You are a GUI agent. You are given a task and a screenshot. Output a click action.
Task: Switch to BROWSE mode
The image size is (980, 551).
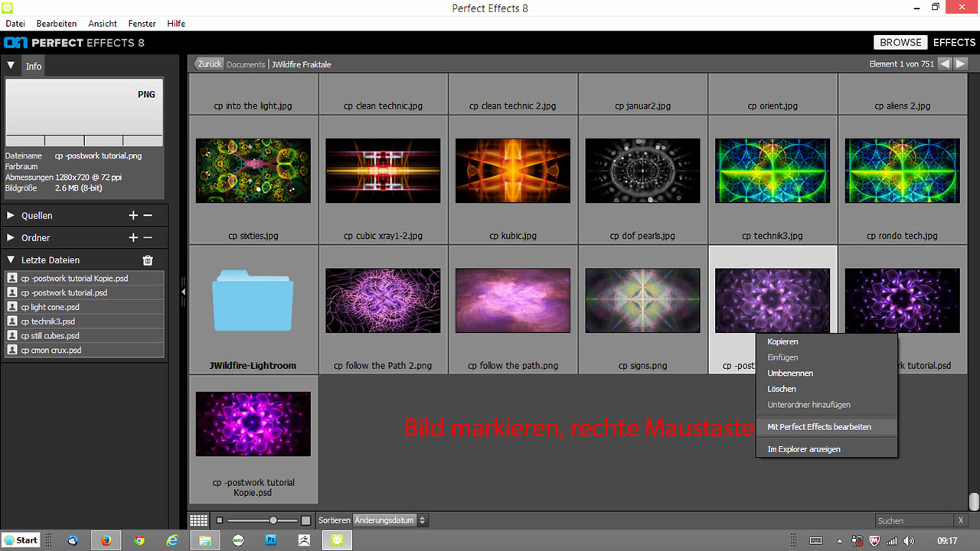900,43
